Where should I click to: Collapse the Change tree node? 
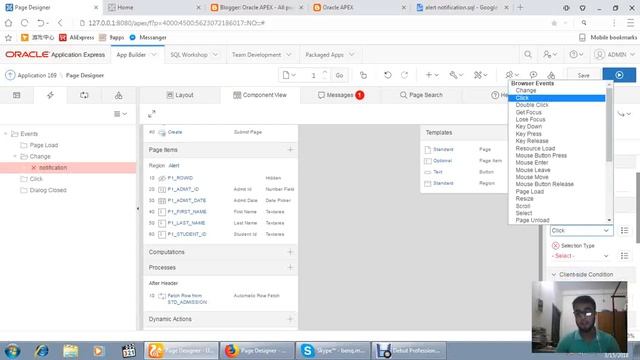[x=15, y=156]
